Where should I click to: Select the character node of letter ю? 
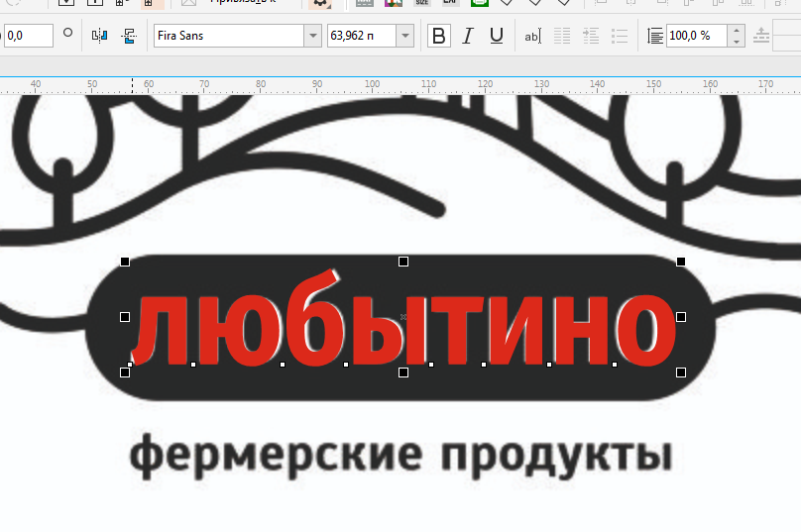[193, 365]
